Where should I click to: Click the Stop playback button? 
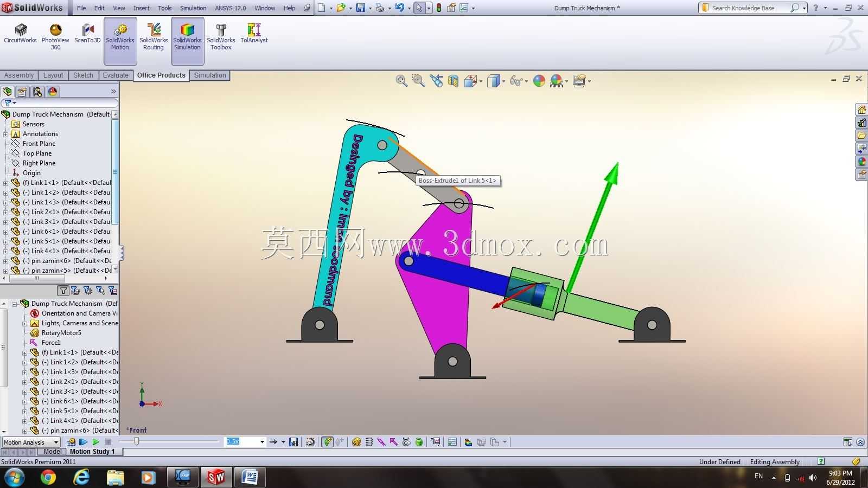point(108,442)
